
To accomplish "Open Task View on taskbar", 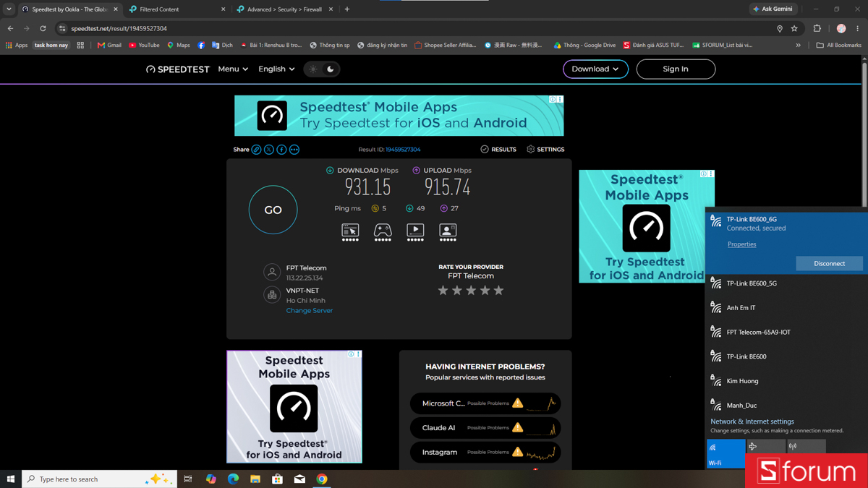I will pyautogui.click(x=188, y=479).
